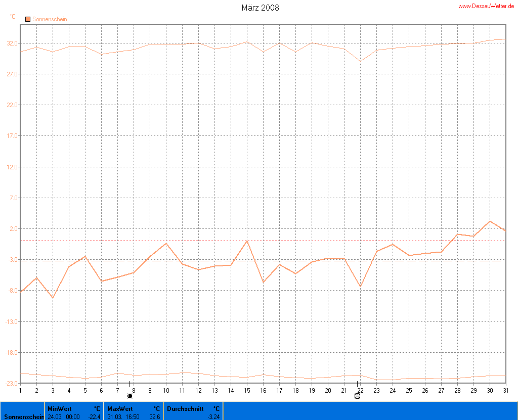This screenshot has height=420, width=518.
Task: Click the average value -3.24
Action: pos(213,416)
